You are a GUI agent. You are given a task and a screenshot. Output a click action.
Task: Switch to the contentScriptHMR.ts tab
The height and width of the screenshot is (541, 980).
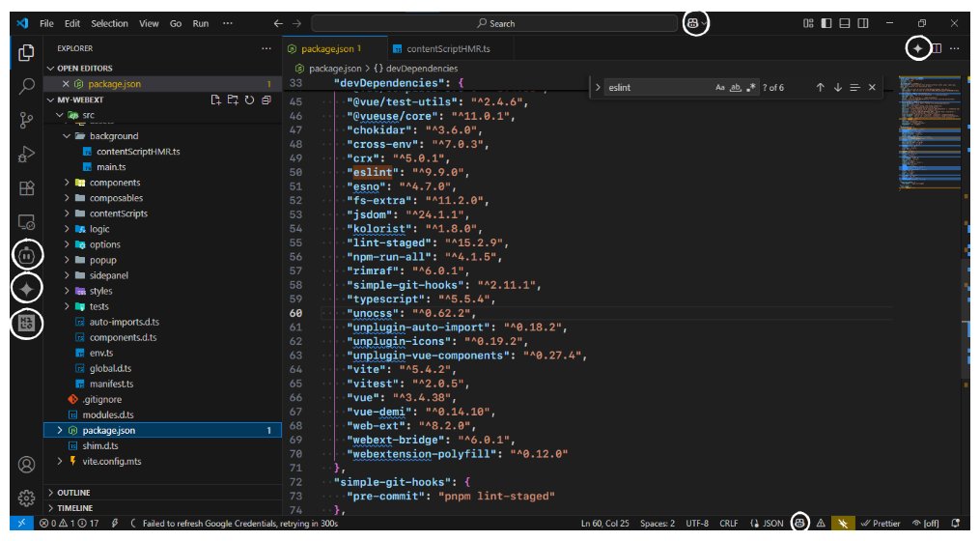pyautogui.click(x=448, y=48)
